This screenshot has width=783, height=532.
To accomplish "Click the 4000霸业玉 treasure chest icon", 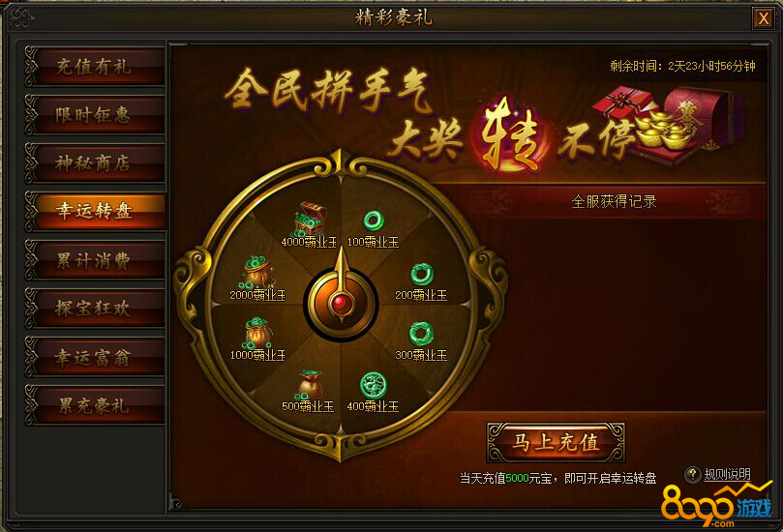I will point(310,220).
